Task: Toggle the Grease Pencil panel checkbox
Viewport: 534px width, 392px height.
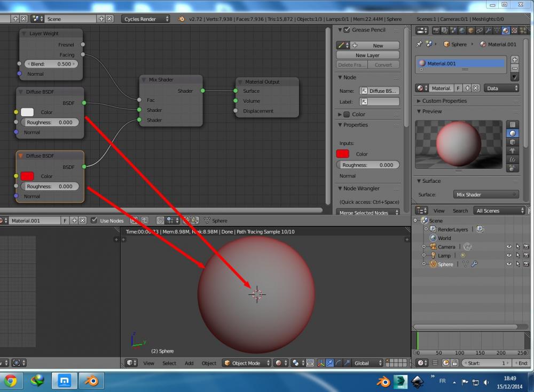Action: click(x=347, y=30)
